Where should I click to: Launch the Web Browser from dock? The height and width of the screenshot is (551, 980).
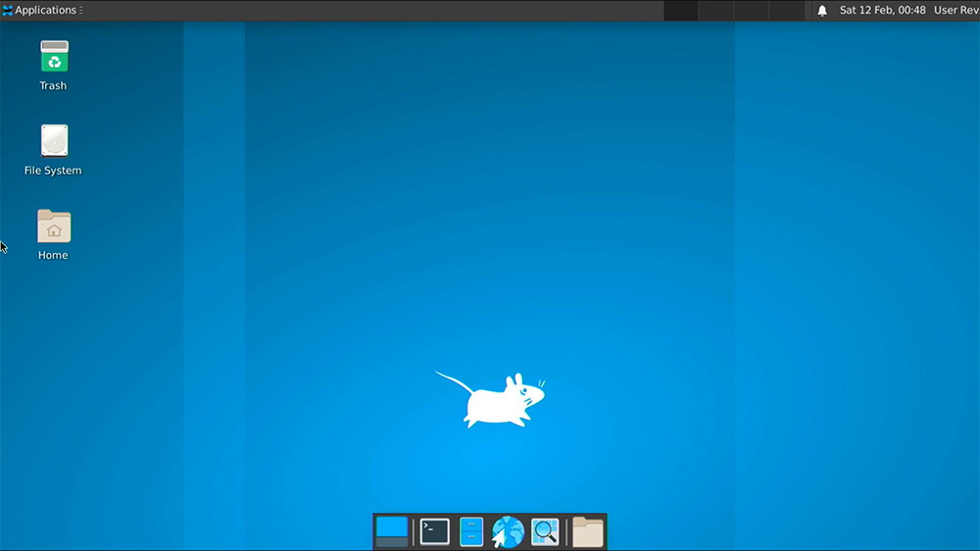click(x=508, y=532)
